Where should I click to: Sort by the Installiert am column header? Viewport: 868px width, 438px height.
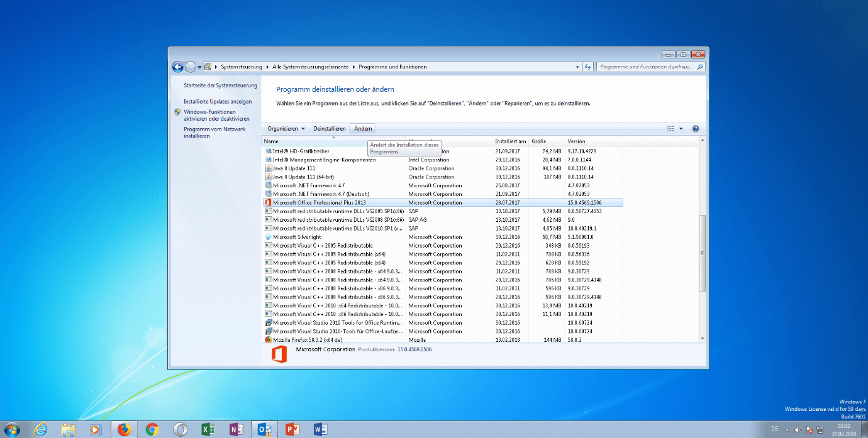coord(511,141)
